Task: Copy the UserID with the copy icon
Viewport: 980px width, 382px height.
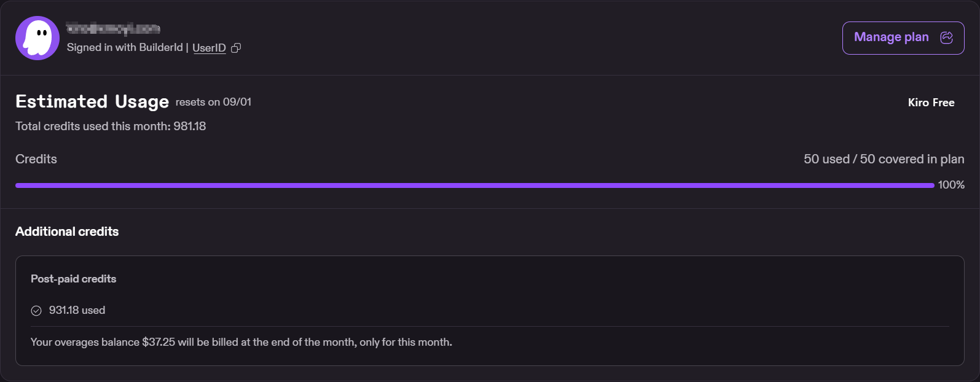Action: (236, 48)
